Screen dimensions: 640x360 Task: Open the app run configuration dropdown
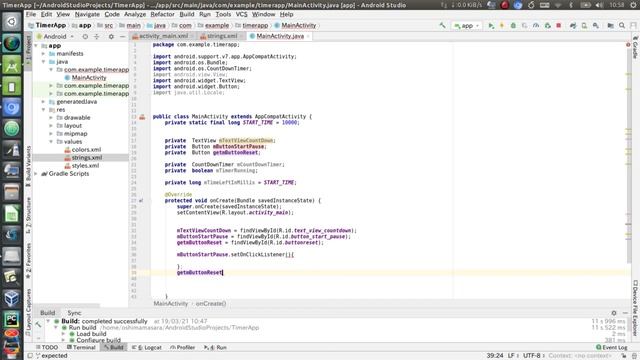467,25
